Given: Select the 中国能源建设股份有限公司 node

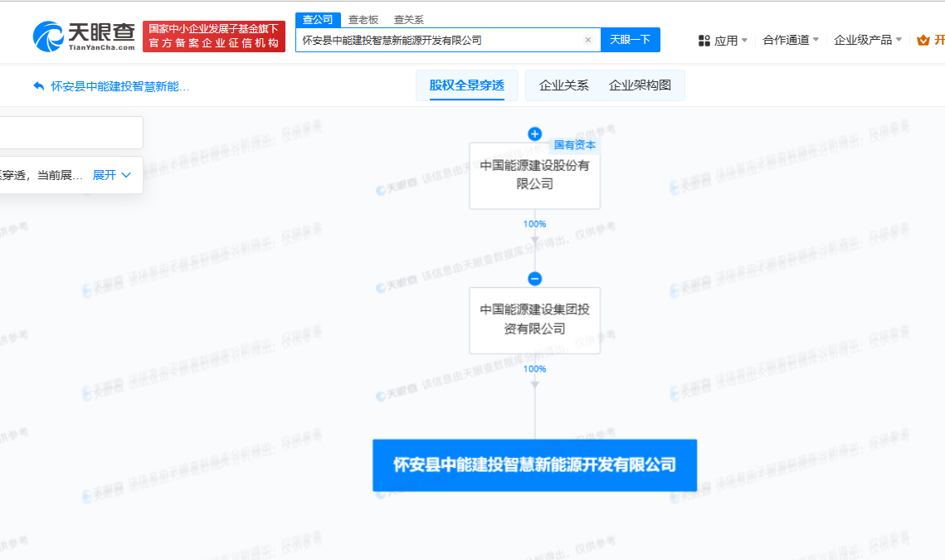Looking at the screenshot, I should 534,175.
